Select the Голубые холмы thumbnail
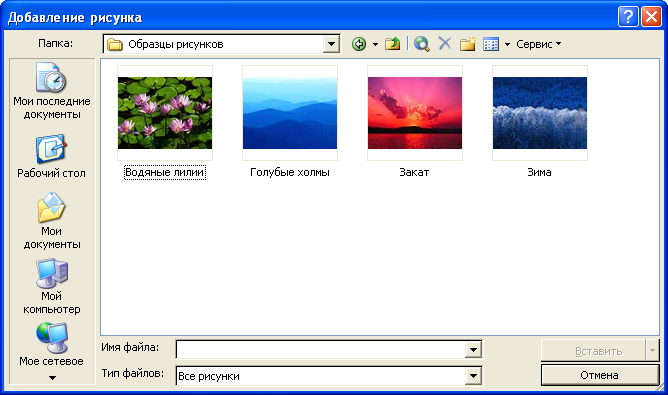This screenshot has width=668, height=395. (x=290, y=113)
